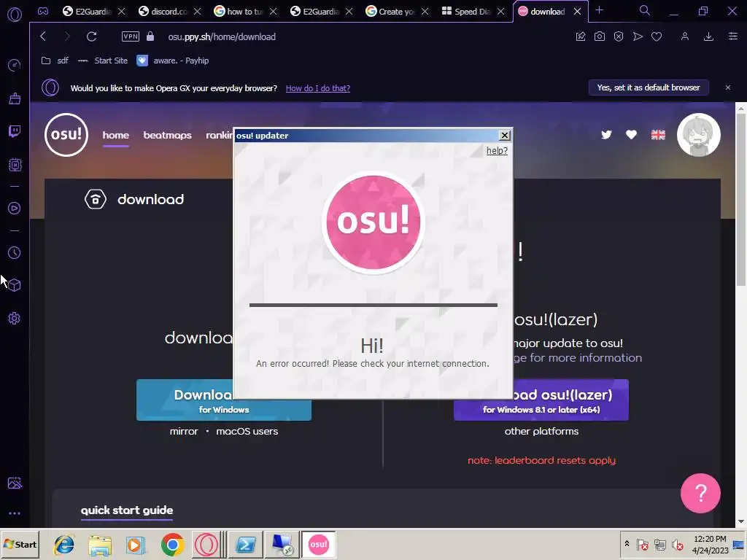Open Google Chrome from taskbar

click(x=172, y=544)
